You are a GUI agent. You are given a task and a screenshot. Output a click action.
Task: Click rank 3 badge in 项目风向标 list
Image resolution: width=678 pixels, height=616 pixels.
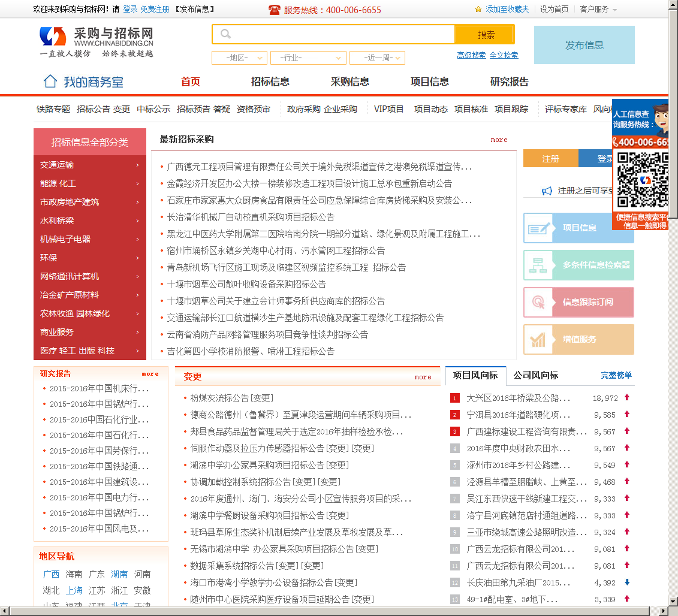[454, 431]
